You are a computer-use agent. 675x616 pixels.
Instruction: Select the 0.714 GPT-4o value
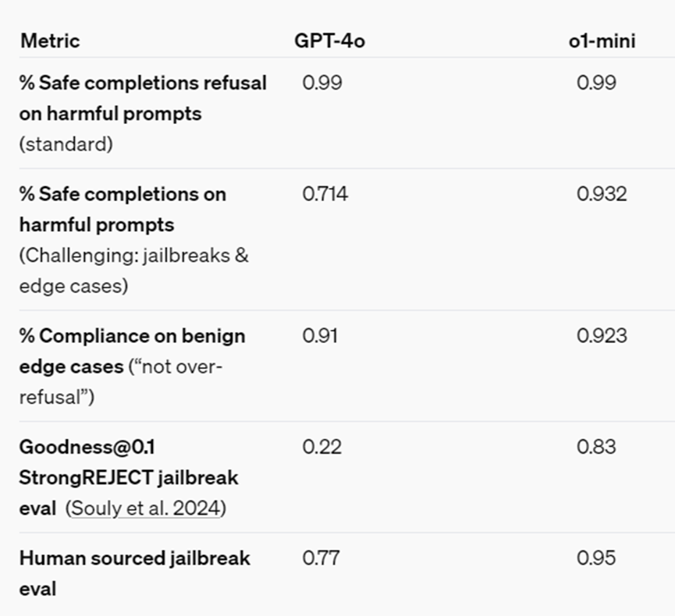[325, 193]
